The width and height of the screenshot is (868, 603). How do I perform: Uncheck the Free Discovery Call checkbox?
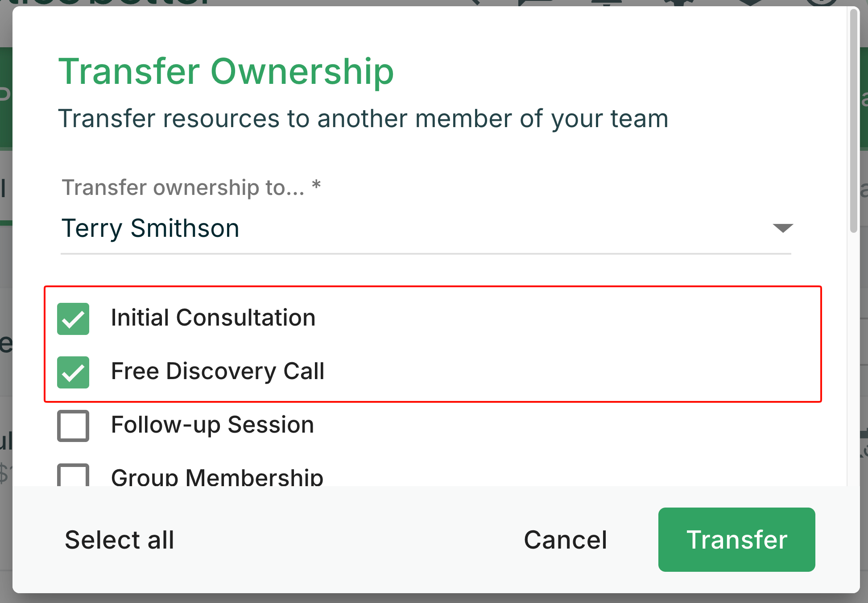(x=73, y=372)
